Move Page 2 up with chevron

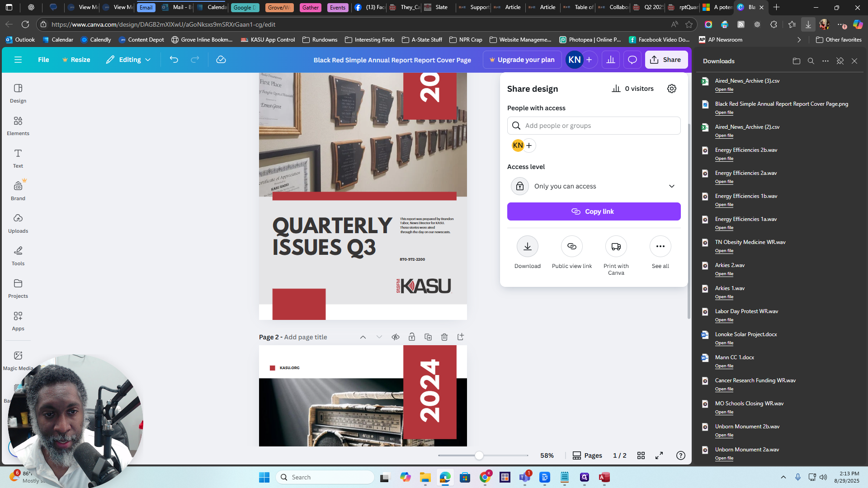pyautogui.click(x=363, y=337)
